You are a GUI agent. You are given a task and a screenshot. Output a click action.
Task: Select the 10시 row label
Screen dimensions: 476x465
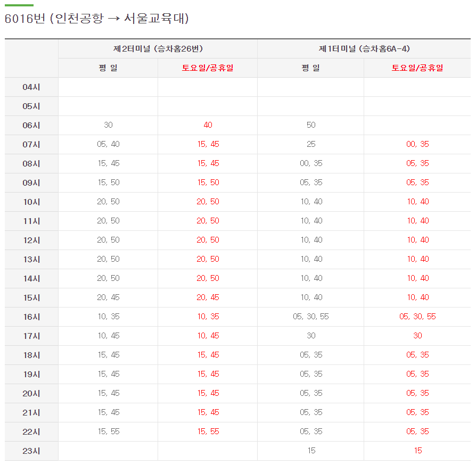pyautogui.click(x=31, y=202)
